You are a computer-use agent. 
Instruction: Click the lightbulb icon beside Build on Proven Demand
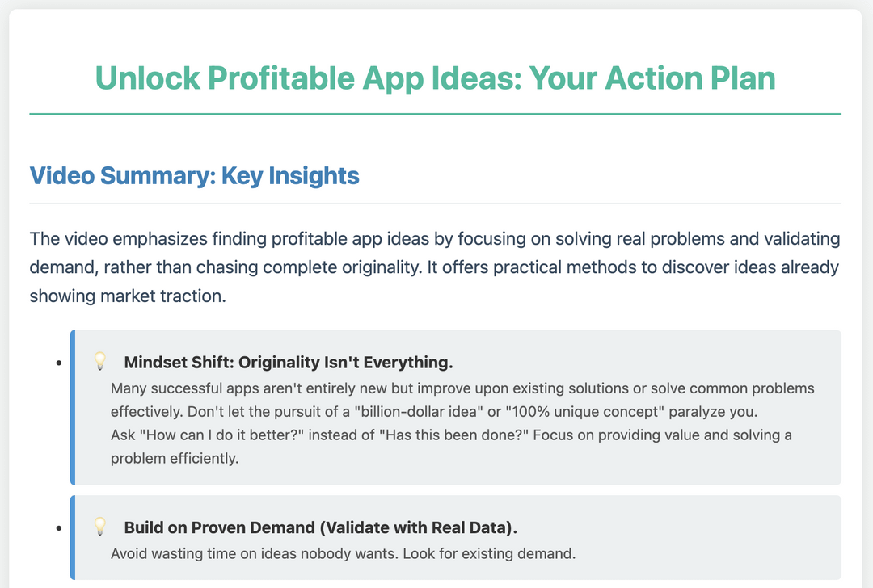pyautogui.click(x=100, y=527)
